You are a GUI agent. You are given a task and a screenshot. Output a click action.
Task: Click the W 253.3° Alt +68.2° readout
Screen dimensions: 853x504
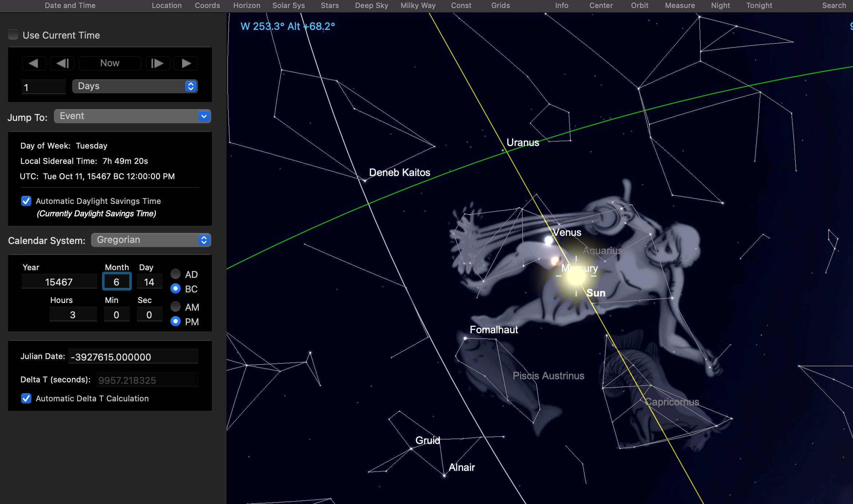[288, 26]
